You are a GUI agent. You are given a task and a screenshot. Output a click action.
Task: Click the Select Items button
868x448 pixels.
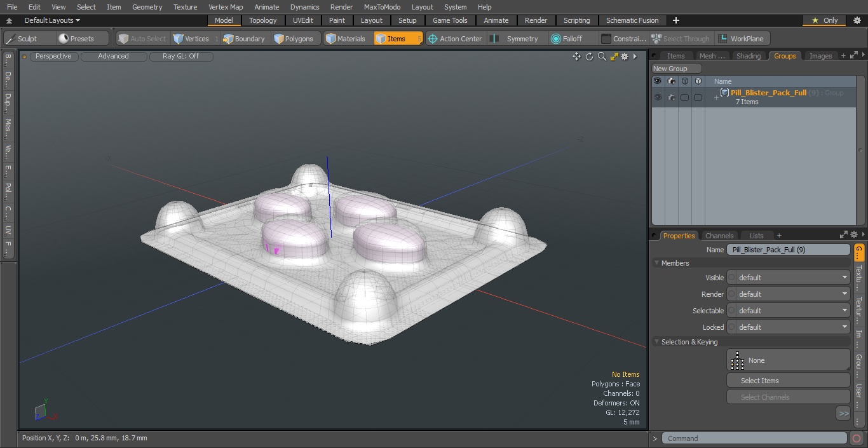click(x=788, y=381)
